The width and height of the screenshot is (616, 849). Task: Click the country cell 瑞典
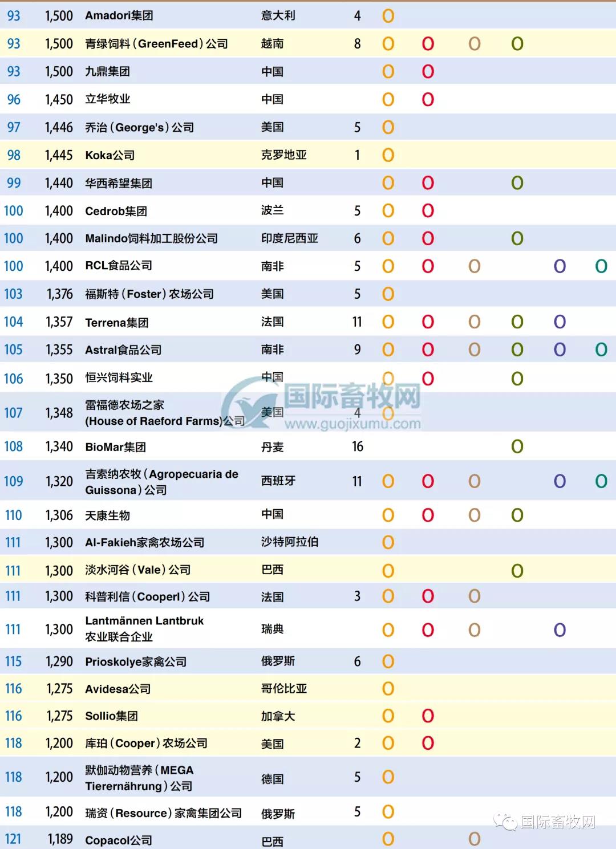point(273,629)
